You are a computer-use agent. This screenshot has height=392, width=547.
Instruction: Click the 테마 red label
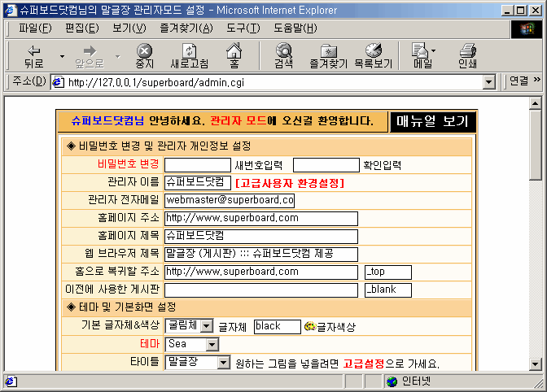[x=150, y=344]
